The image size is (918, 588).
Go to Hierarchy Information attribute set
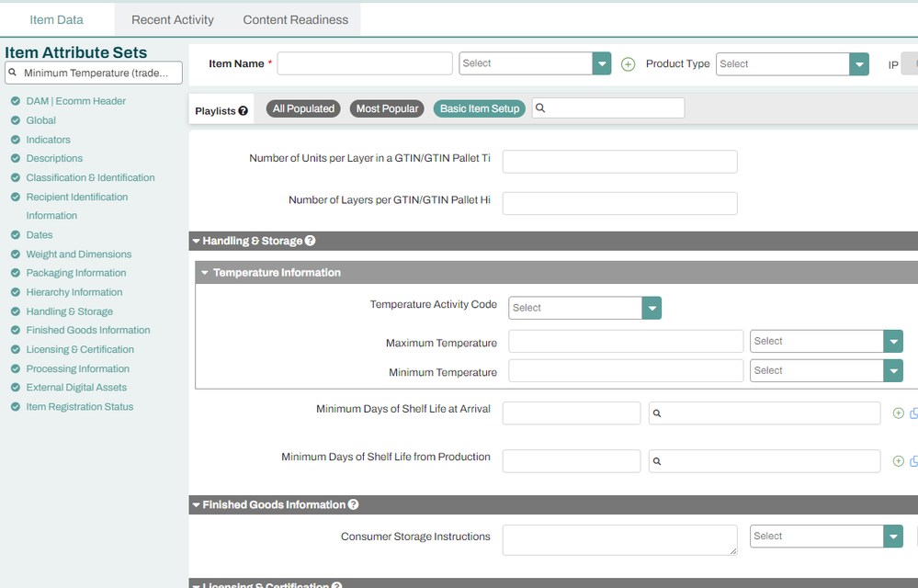(x=74, y=292)
